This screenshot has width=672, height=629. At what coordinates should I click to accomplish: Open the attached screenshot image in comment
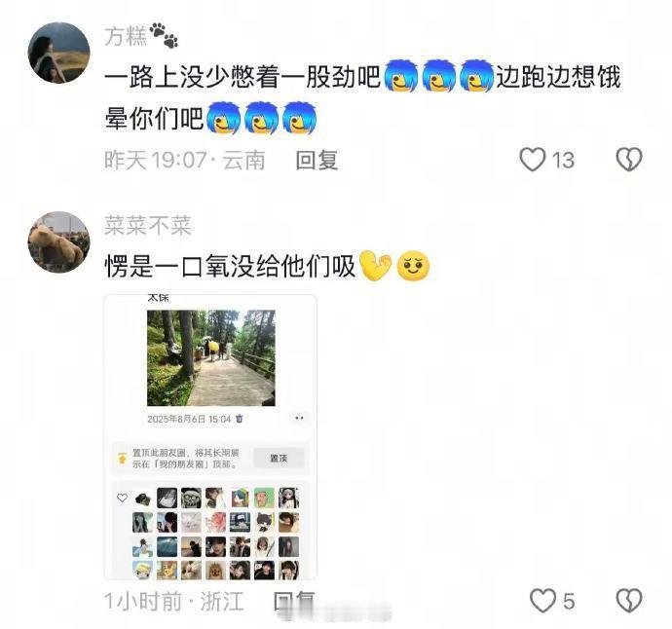[210, 436]
